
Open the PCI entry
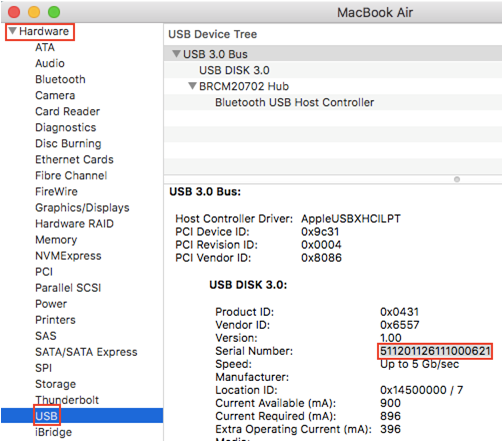44,272
